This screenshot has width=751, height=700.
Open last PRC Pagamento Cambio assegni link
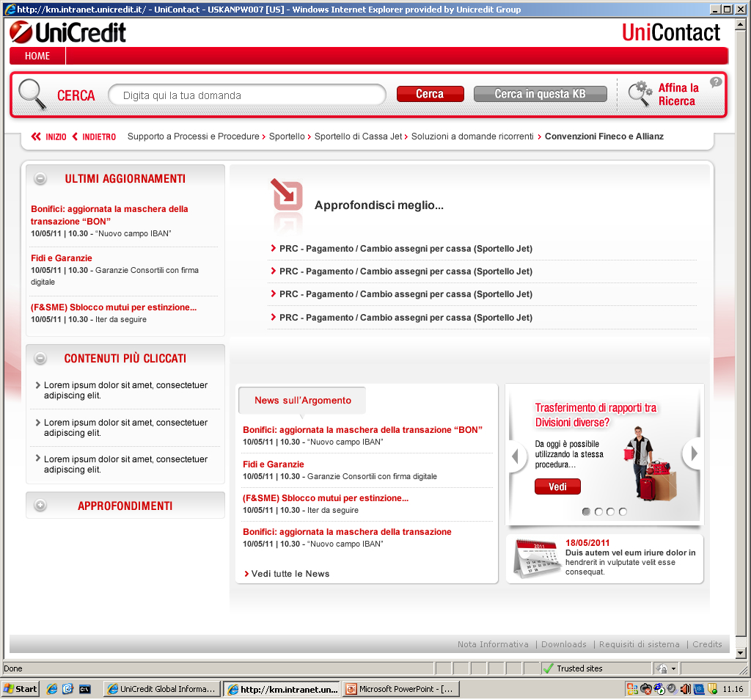406,318
